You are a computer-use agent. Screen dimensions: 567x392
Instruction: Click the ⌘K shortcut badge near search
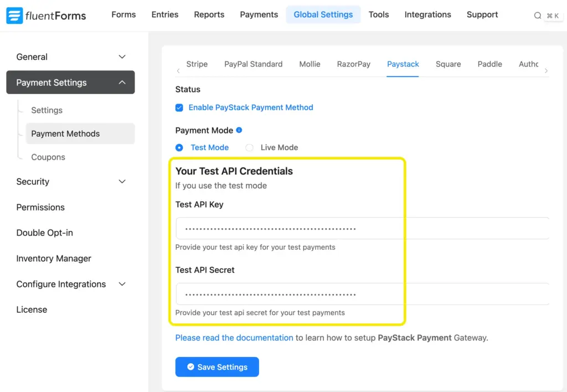tap(553, 16)
